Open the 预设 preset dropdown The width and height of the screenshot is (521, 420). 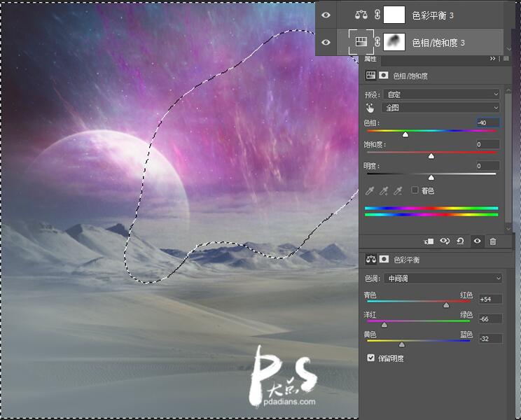tap(441, 94)
